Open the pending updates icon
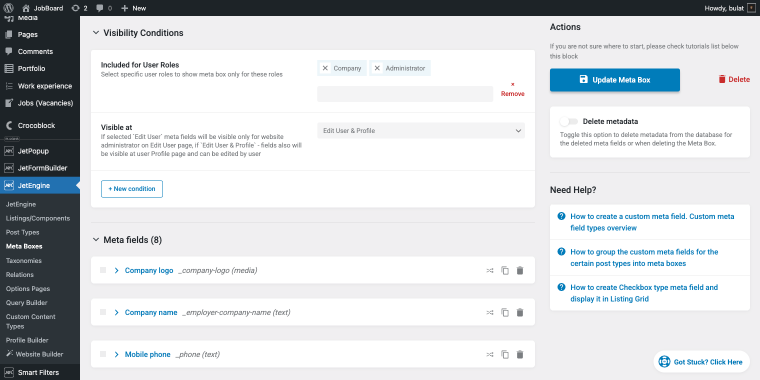This screenshot has height=380, width=760. point(76,8)
